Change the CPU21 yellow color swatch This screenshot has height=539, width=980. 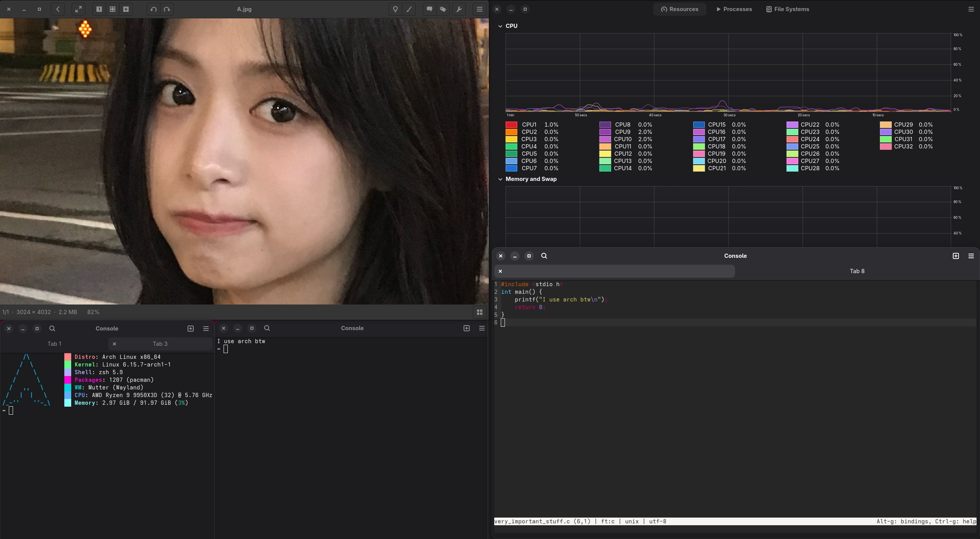(699, 168)
